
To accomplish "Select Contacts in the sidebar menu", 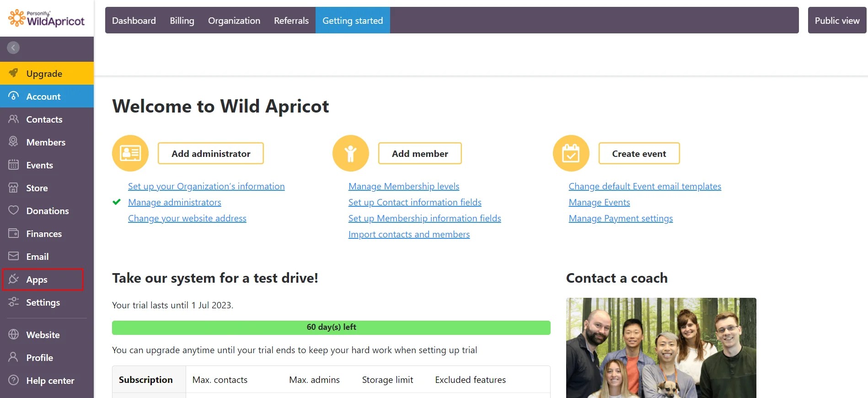I will click(x=47, y=119).
